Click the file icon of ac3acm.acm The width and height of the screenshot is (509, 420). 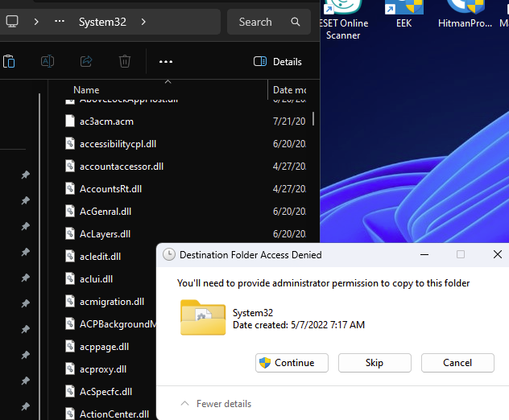(70, 121)
